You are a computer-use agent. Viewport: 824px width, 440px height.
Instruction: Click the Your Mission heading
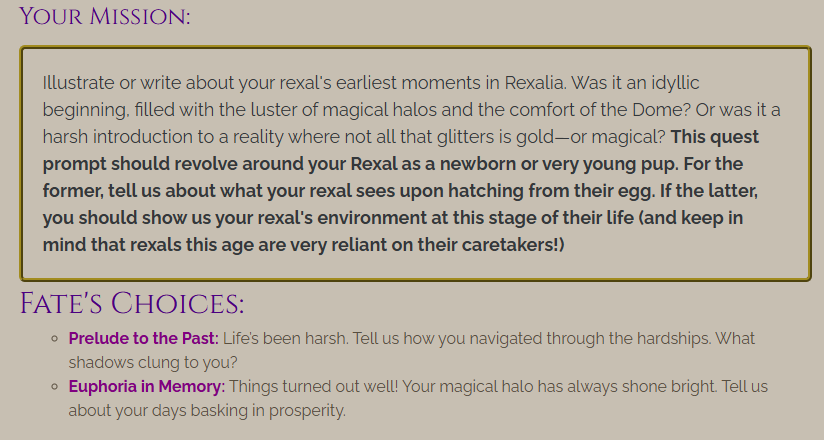point(105,16)
